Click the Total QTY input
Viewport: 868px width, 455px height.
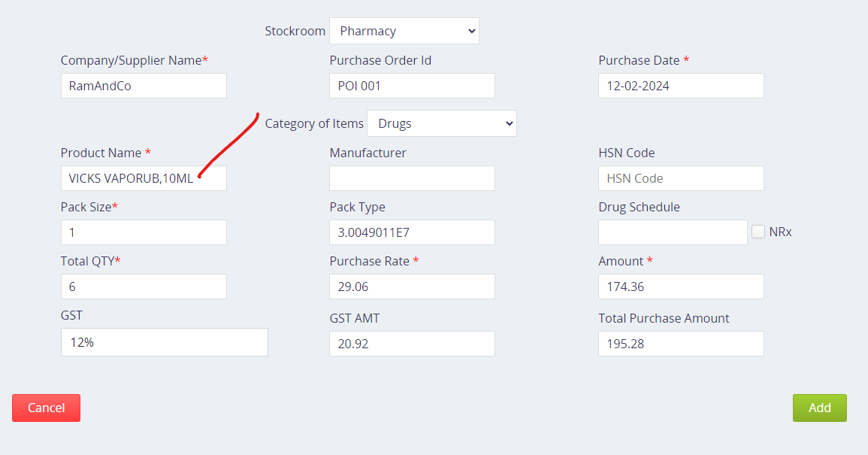[144, 287]
